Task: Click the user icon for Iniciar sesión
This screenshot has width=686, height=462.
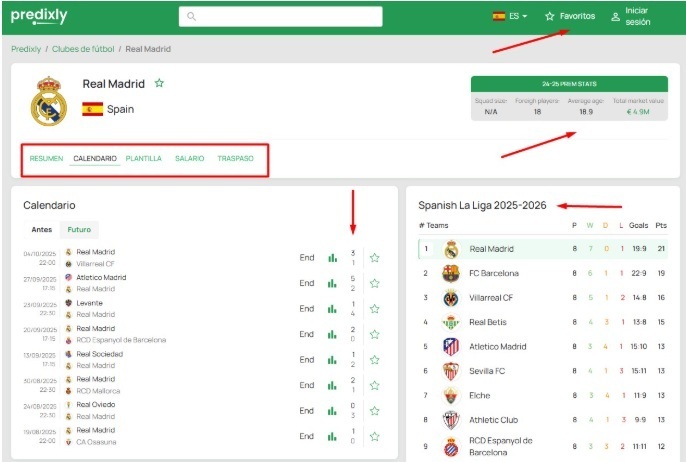Action: [x=616, y=16]
